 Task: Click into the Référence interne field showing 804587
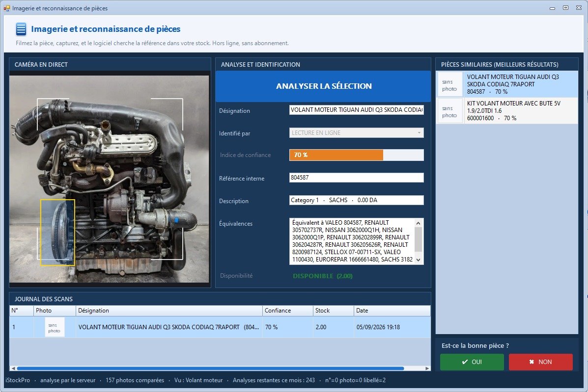tap(356, 178)
